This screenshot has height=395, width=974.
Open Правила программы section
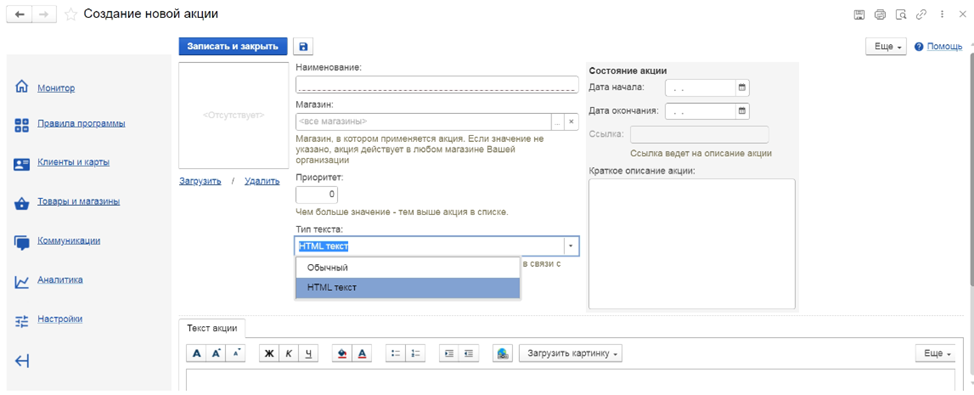(x=81, y=123)
